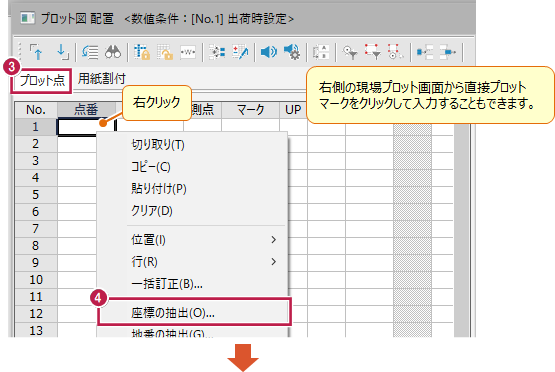The width and height of the screenshot is (555, 372).
Task: Expand the 位置(I) submenu arrow
Action: click(273, 240)
